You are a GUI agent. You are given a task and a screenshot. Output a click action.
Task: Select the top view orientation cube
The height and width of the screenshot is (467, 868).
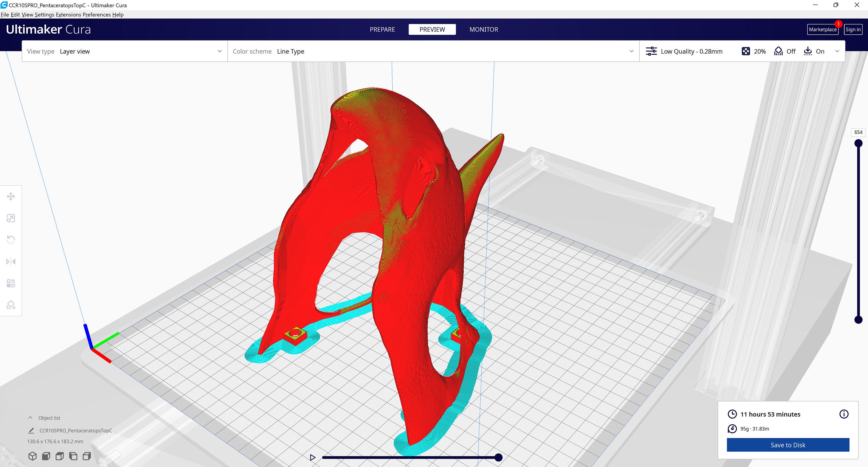click(60, 456)
